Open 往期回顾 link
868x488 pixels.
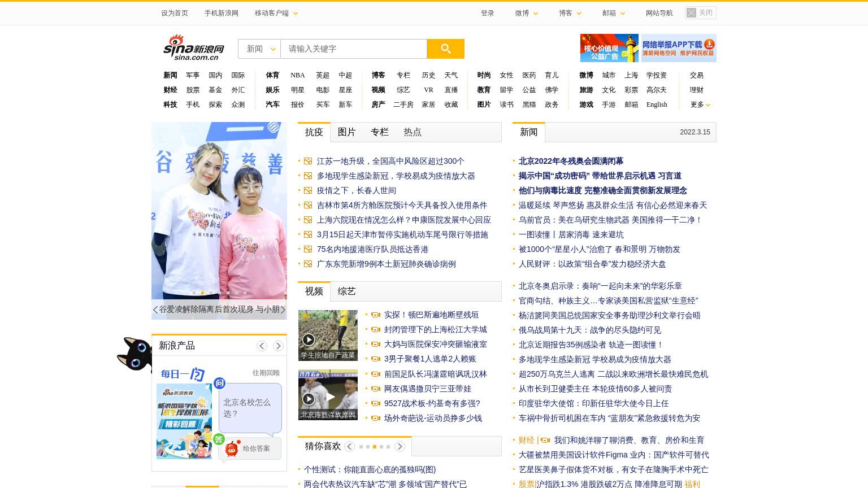coord(266,373)
